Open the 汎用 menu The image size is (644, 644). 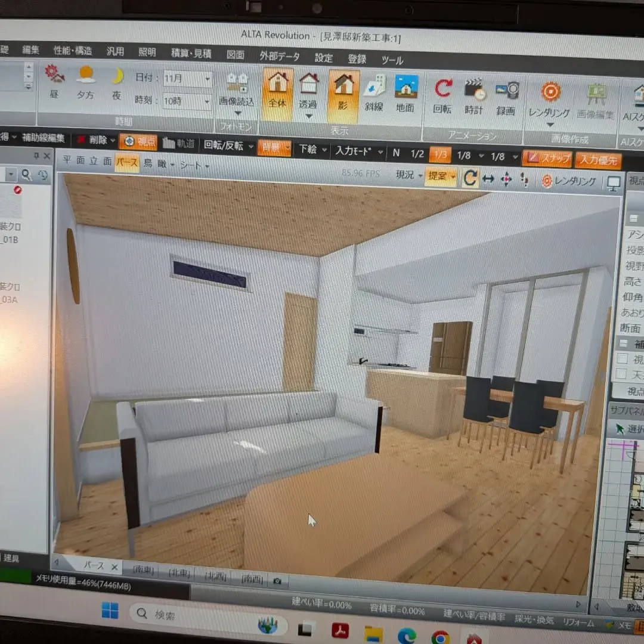click(x=116, y=51)
